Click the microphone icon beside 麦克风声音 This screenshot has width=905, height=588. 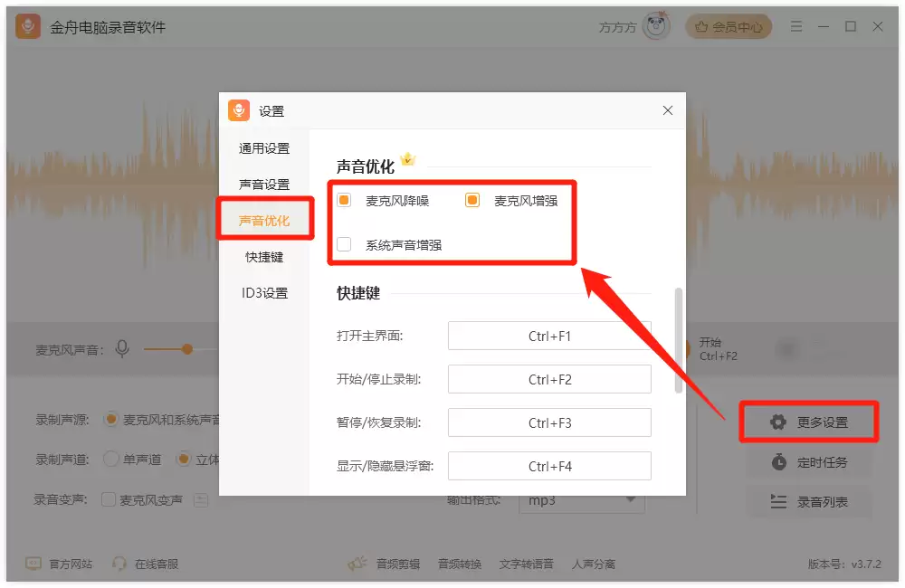coord(122,348)
